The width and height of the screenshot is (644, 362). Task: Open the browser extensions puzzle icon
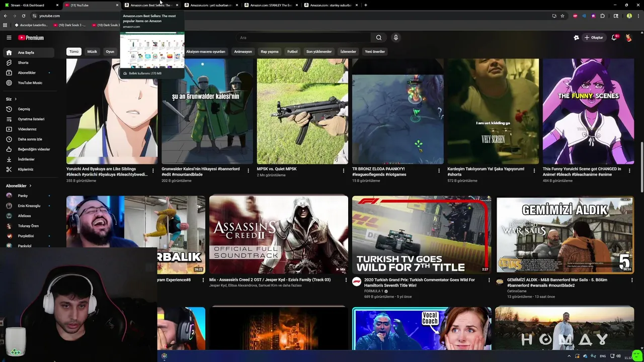(x=602, y=16)
